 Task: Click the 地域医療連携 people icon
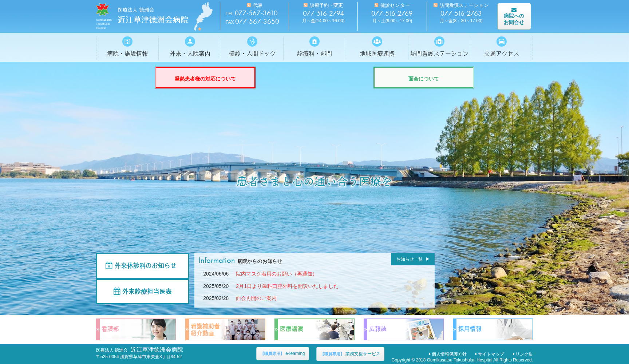[x=377, y=41]
